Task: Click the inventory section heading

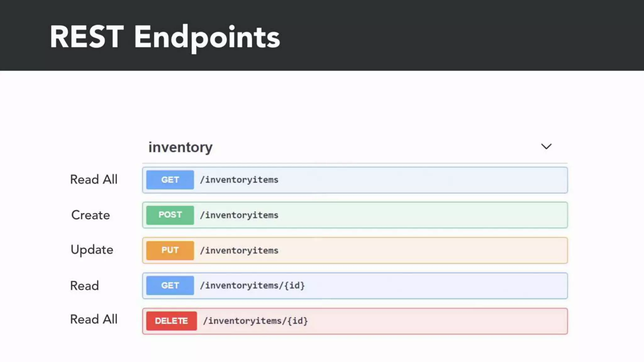Action: (180, 147)
